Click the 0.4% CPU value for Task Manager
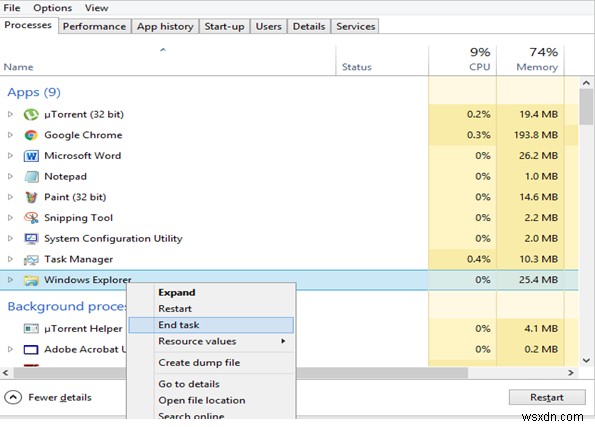 pos(479,259)
